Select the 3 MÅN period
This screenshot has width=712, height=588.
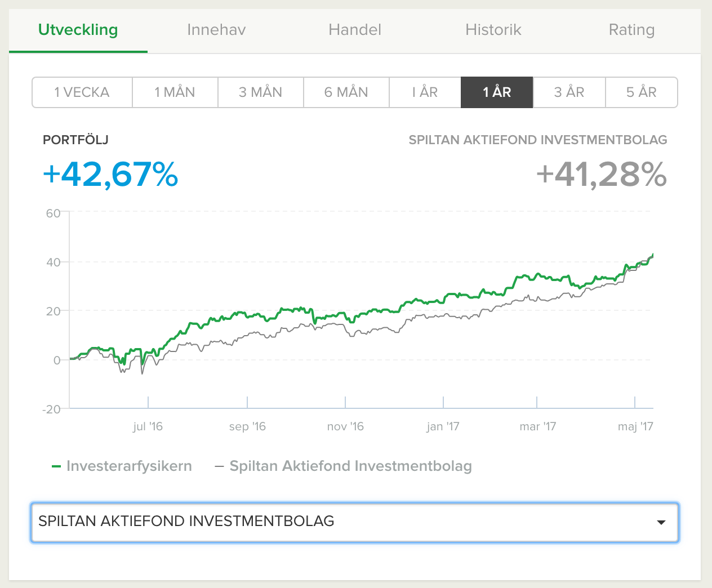coord(261,92)
